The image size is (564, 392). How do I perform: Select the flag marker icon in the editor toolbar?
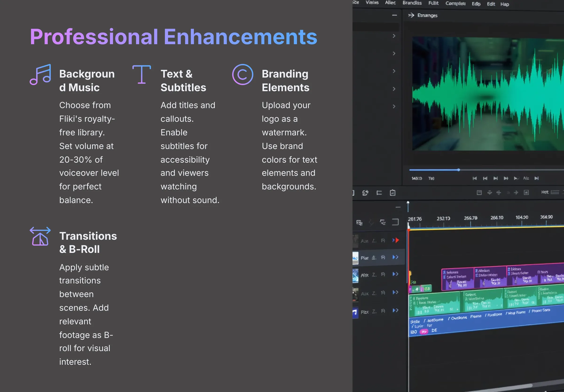point(379,193)
